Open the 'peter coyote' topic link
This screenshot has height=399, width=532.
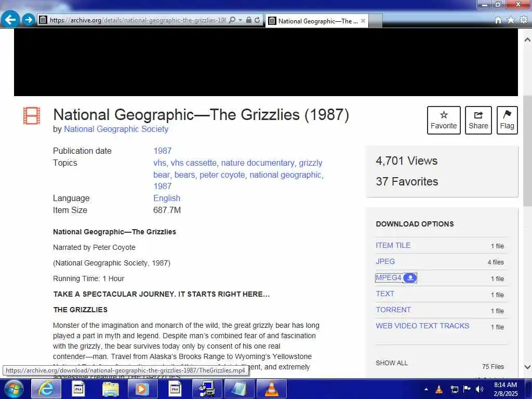[222, 175]
